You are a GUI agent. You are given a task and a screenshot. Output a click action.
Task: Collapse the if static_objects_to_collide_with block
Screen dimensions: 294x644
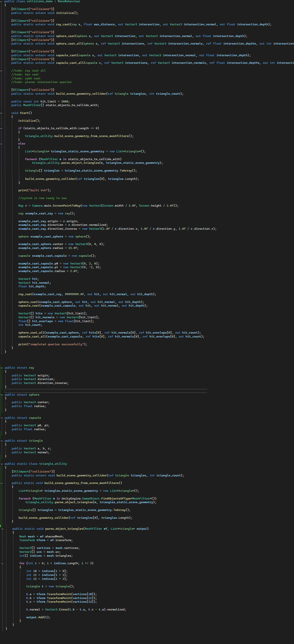coord(2,128)
